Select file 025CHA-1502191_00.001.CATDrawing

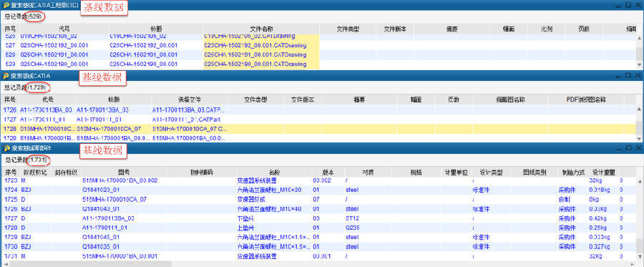click(255, 54)
